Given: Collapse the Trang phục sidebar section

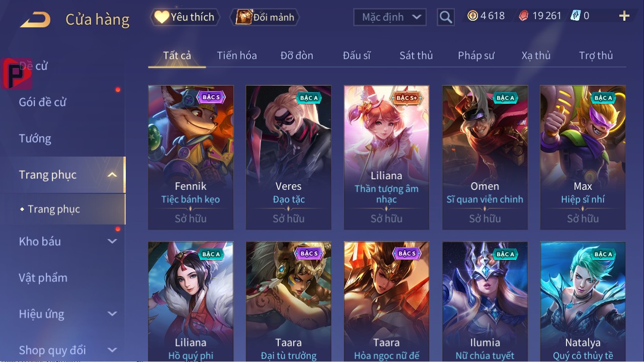Looking at the screenshot, I should (x=112, y=175).
